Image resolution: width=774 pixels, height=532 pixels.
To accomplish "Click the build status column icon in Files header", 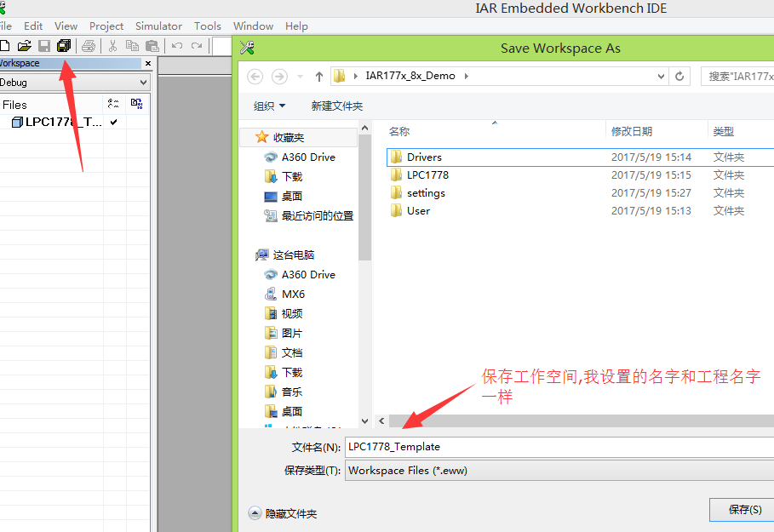I will point(113,104).
